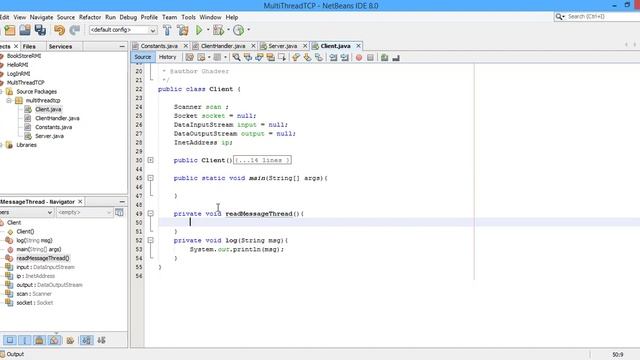The height and width of the screenshot is (360, 640).
Task: Click the {...14 lines} folded code box
Action: click(262, 160)
